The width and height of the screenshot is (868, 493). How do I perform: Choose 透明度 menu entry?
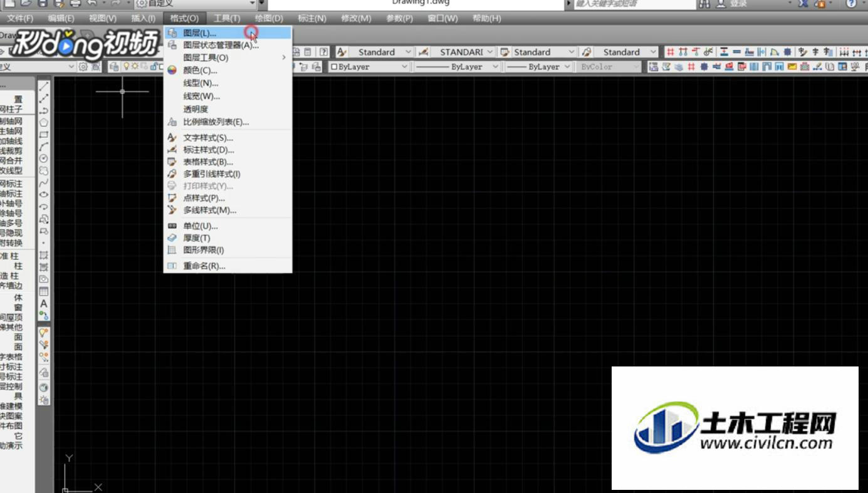[228, 109]
